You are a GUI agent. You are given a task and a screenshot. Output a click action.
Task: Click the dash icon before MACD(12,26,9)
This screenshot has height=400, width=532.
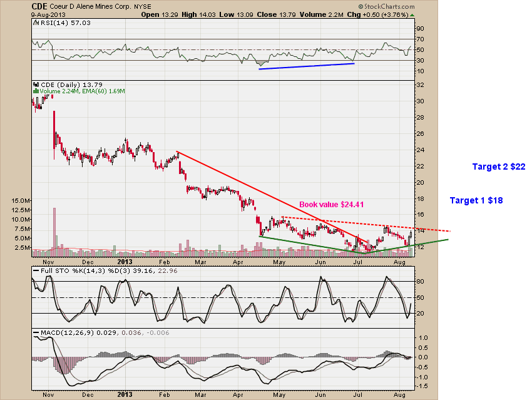(x=36, y=333)
